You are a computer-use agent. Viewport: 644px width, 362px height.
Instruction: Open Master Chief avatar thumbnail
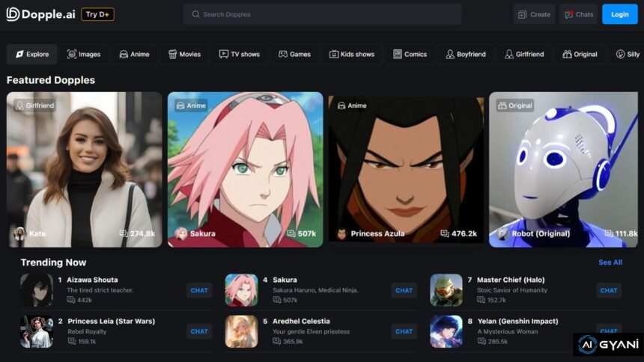click(446, 290)
